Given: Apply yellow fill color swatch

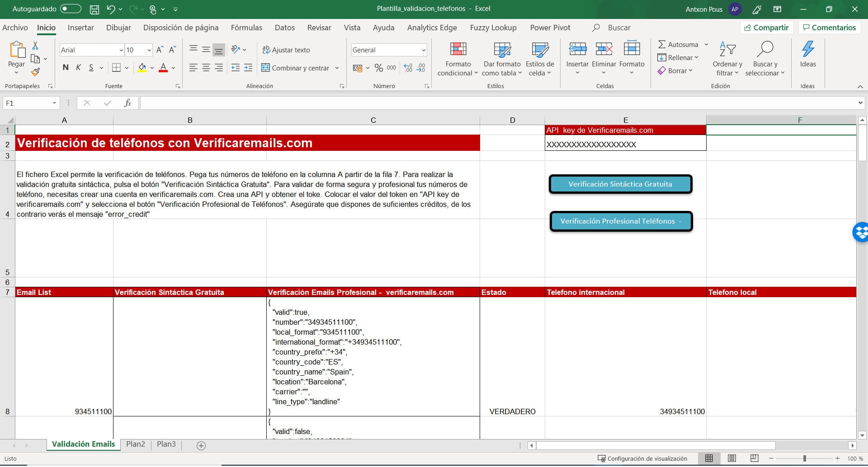Looking at the screenshot, I should point(142,68).
